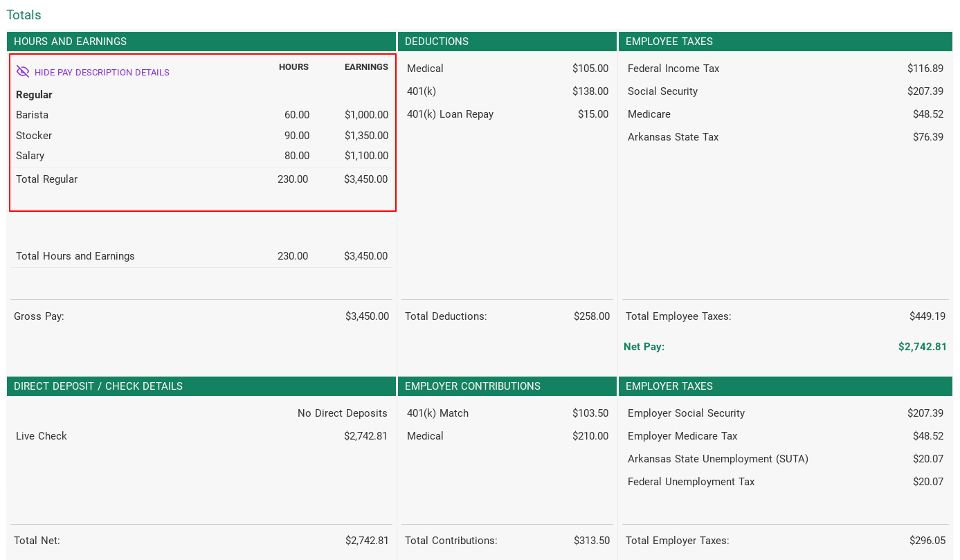Select the Barista pay row label
Viewport: 960px width, 560px height.
[32, 115]
